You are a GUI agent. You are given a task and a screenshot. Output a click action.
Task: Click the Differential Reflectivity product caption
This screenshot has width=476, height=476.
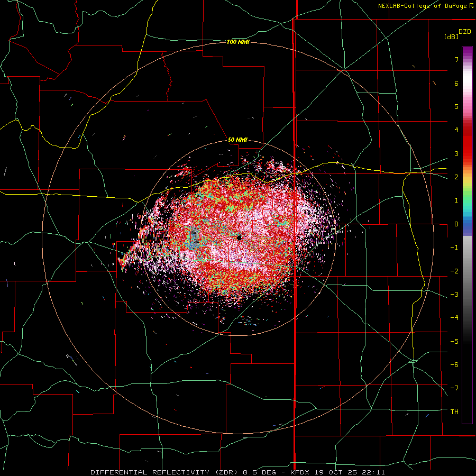(237, 472)
